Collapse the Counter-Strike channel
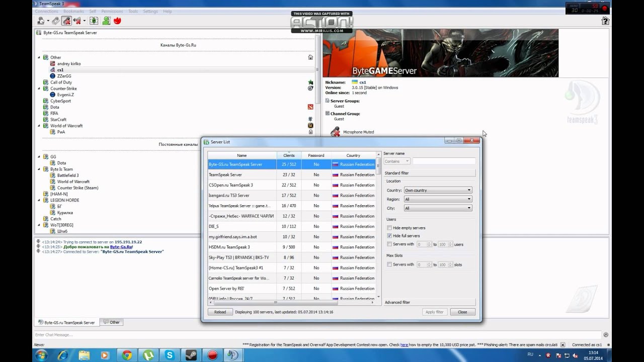The height and width of the screenshot is (362, 644). pos(39,88)
